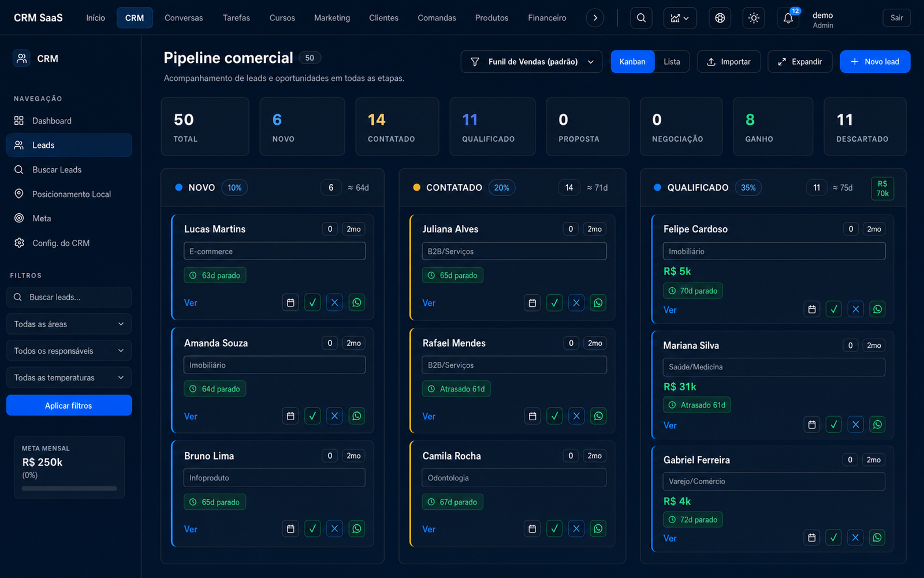Open the Financeiro menu

coord(547,18)
